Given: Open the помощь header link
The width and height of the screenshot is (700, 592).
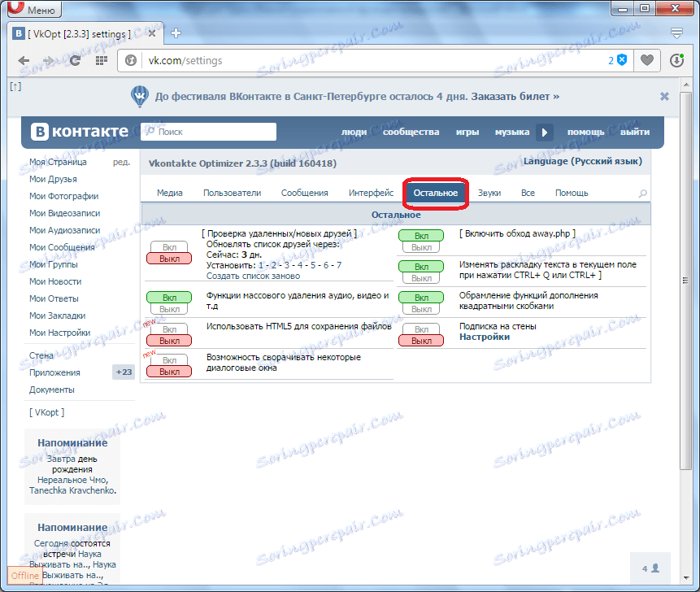Looking at the screenshot, I should coord(585,133).
